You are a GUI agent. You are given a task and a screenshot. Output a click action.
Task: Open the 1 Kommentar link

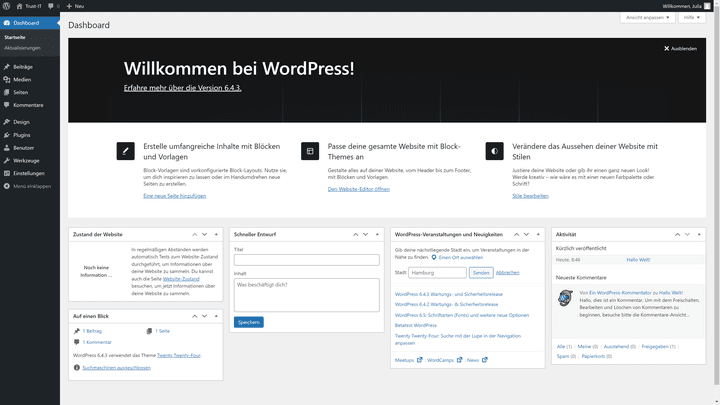click(x=97, y=343)
